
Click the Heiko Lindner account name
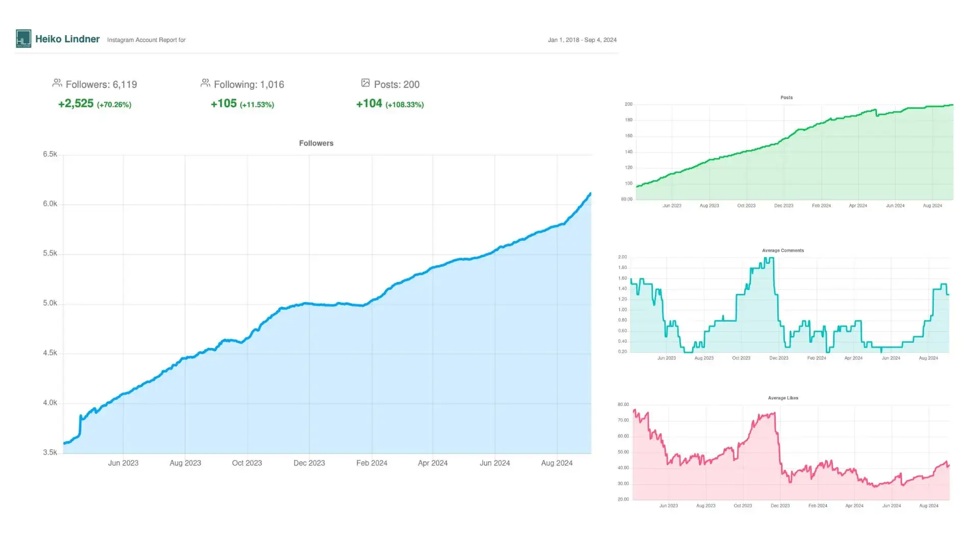(67, 39)
